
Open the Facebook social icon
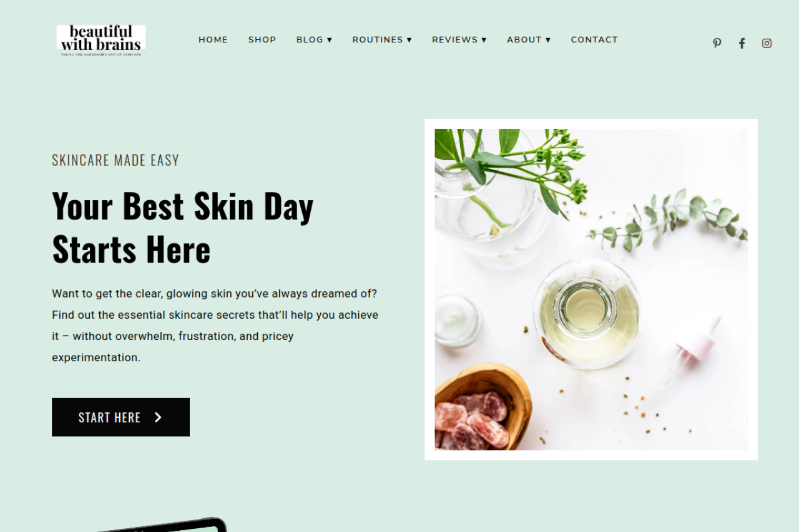point(742,43)
